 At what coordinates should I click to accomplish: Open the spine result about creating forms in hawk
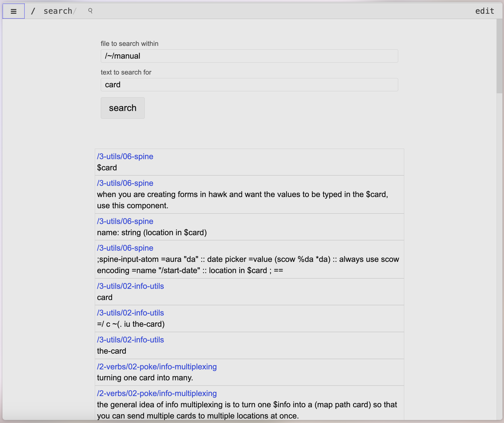tap(125, 183)
